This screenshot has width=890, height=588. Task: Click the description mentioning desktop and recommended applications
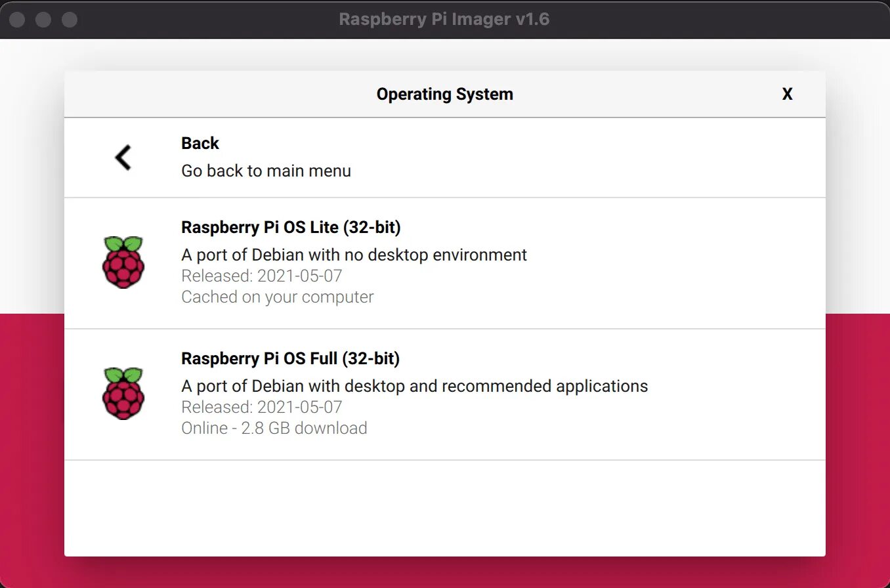[414, 386]
